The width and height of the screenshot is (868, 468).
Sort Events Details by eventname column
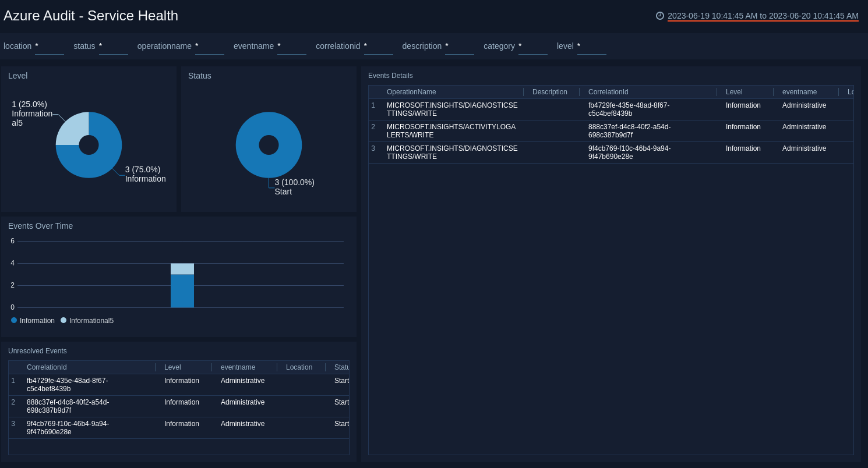tap(799, 92)
